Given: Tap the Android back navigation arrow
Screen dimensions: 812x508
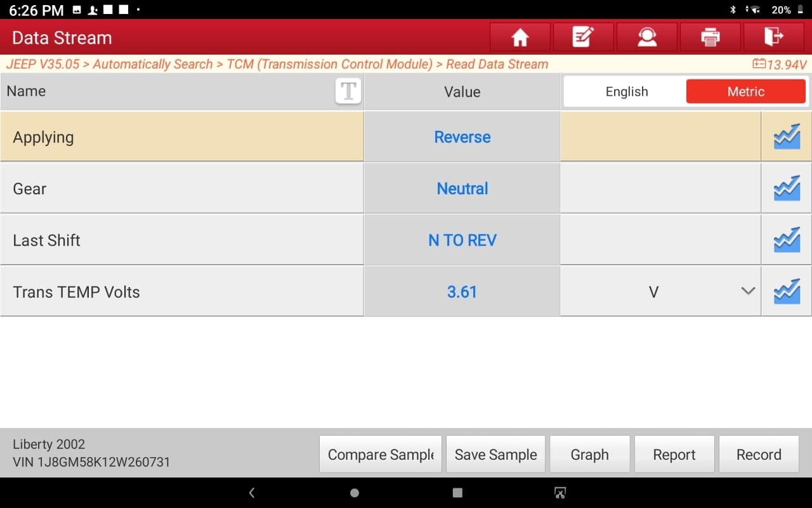Looking at the screenshot, I should click(x=252, y=493).
